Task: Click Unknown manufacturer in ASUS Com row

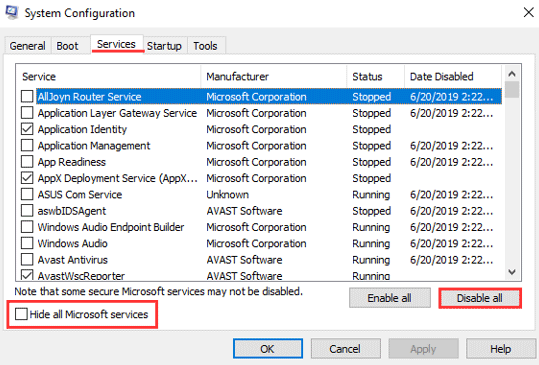Action: point(227,195)
